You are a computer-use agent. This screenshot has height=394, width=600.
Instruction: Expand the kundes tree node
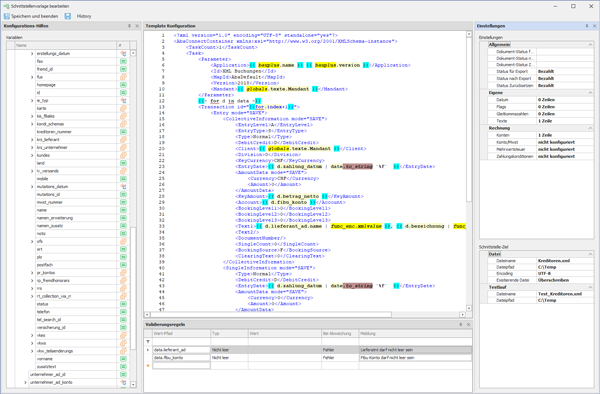click(32, 155)
